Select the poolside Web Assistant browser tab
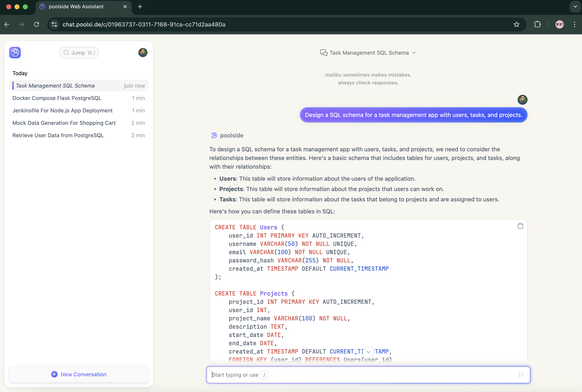Viewport: 582px width, 392px height. [x=75, y=7]
